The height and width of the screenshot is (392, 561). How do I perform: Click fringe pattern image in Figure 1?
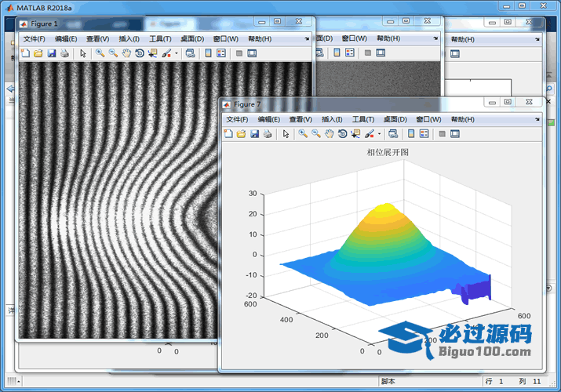point(118,200)
